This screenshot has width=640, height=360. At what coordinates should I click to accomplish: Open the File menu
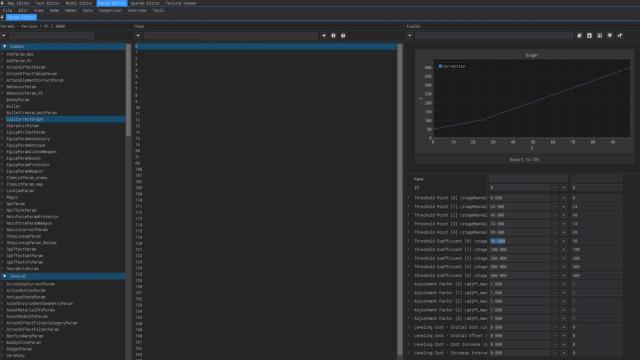click(7, 11)
